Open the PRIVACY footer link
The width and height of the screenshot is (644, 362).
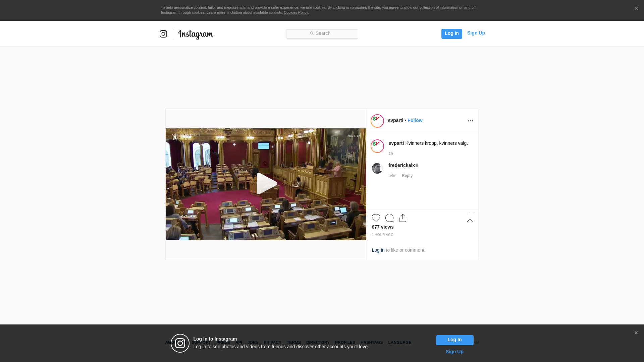click(x=272, y=343)
